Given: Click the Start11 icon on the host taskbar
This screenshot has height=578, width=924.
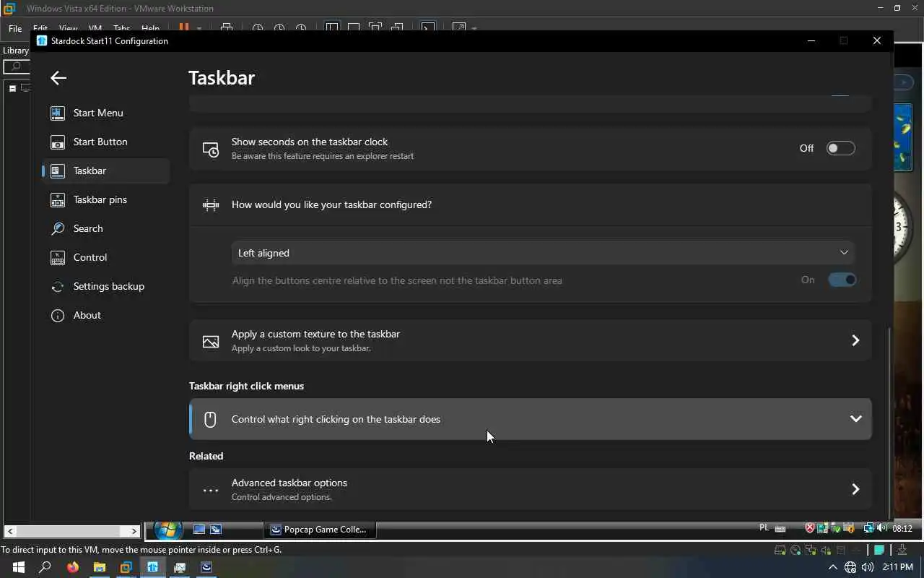Looking at the screenshot, I should point(152,567).
